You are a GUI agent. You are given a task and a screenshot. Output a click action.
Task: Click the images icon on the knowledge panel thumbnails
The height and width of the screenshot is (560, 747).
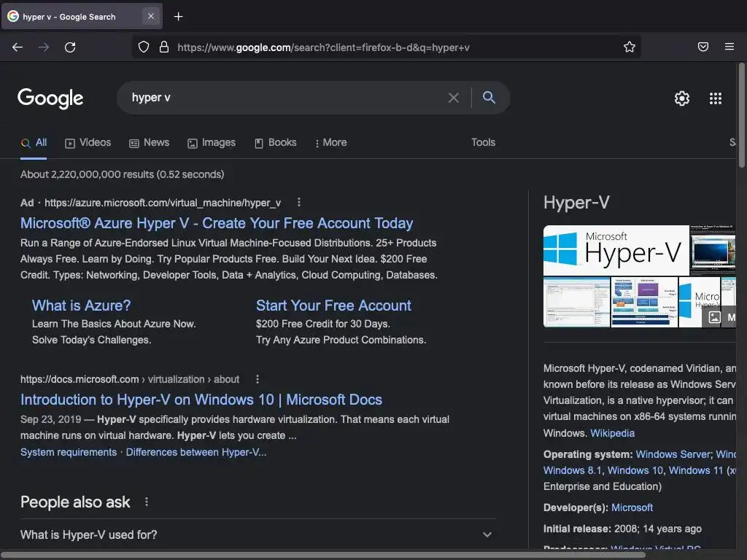714,317
